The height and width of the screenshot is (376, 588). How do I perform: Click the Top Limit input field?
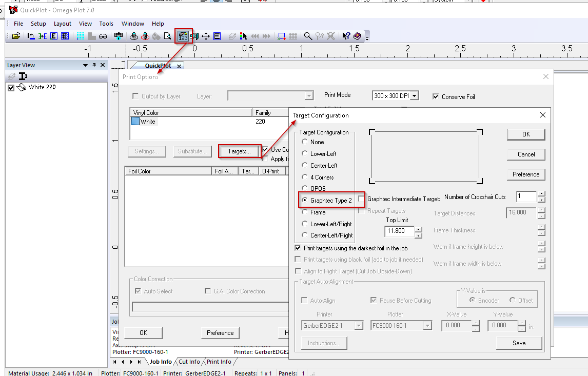399,231
